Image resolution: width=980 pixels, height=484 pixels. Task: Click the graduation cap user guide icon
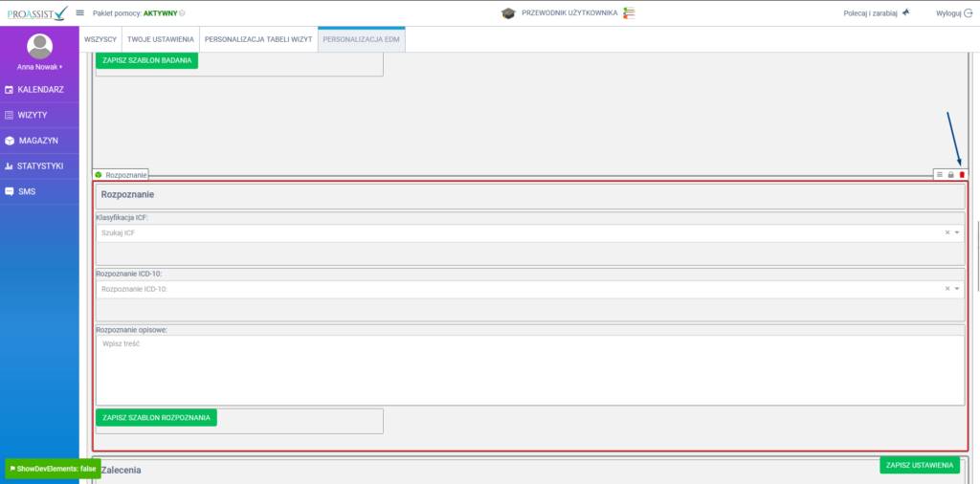(x=507, y=13)
